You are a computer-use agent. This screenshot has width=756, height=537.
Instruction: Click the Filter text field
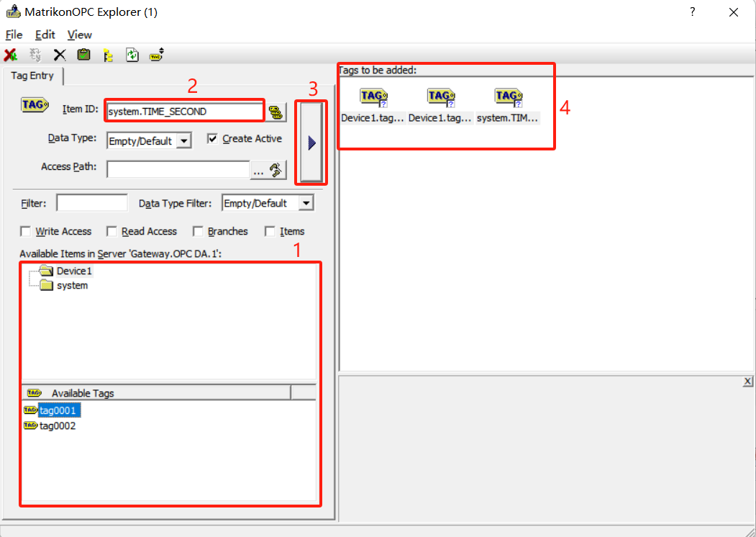point(92,203)
